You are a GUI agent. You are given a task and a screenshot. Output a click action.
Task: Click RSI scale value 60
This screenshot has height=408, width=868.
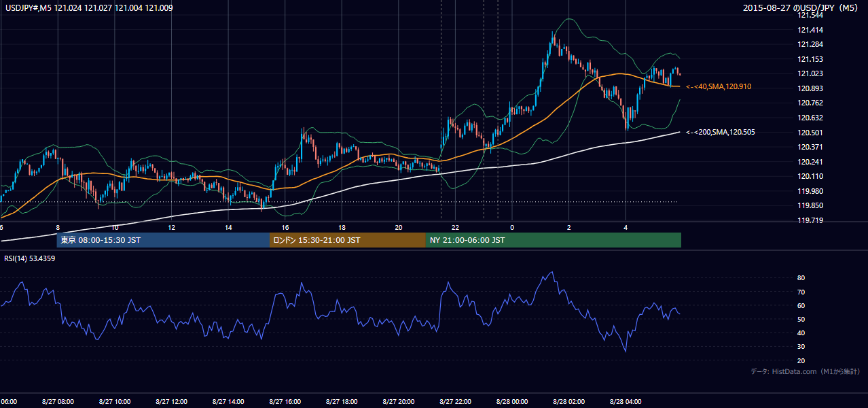pyautogui.click(x=801, y=306)
